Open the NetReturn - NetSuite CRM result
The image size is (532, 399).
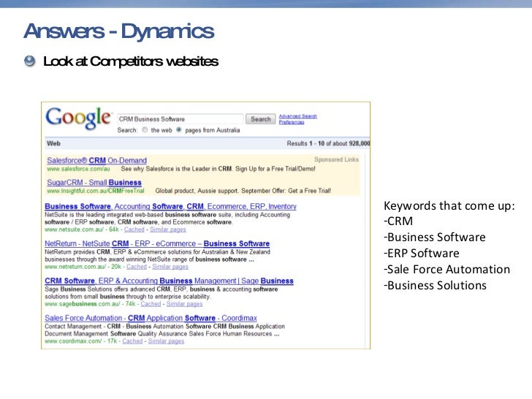[157, 243]
